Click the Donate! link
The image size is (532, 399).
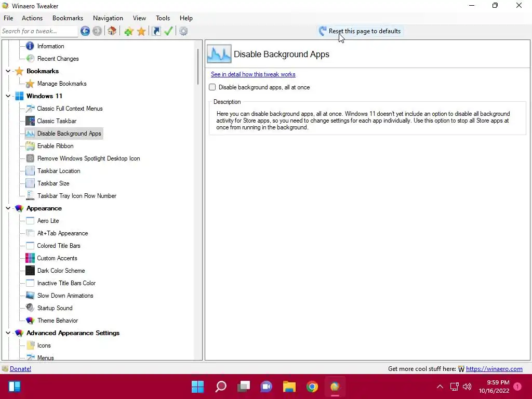[x=20, y=369]
